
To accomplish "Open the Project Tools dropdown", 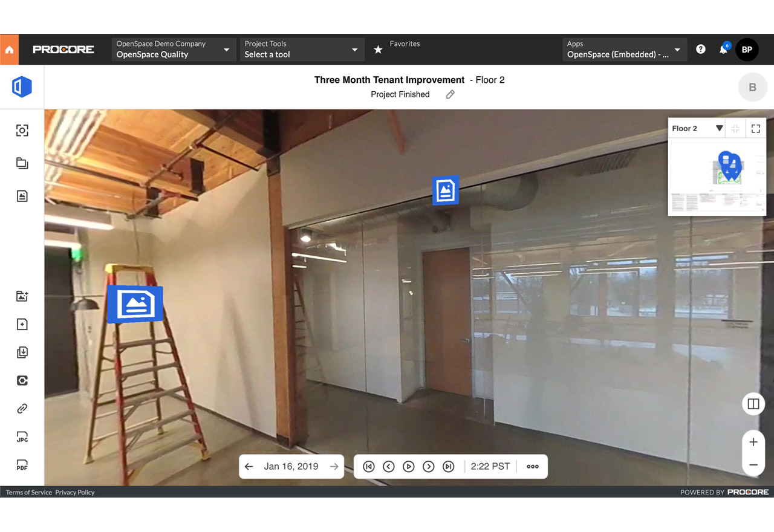I will click(x=301, y=50).
